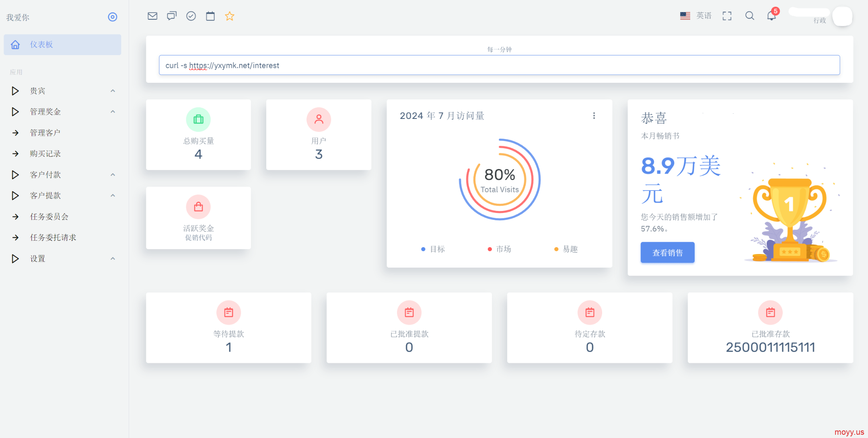868x438 pixels.
Task: Click the calendar icon on 已批准提款 card
Action: coord(409,312)
